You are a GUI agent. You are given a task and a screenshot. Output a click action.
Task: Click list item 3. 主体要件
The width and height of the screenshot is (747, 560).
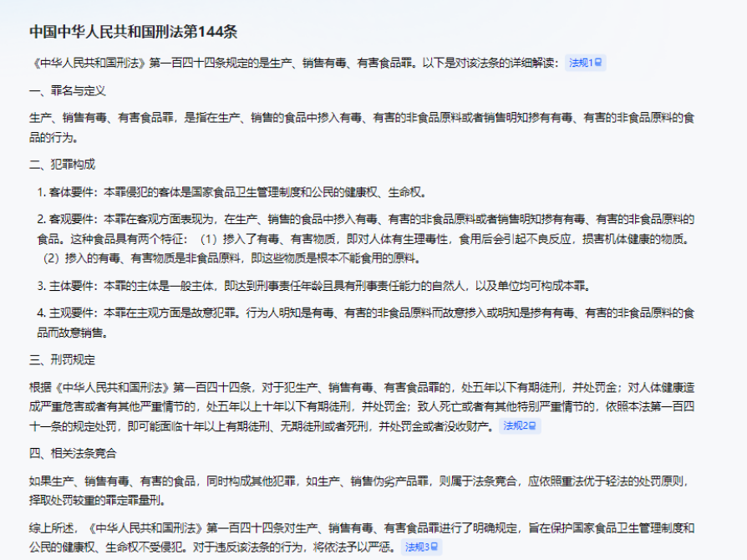point(314,286)
